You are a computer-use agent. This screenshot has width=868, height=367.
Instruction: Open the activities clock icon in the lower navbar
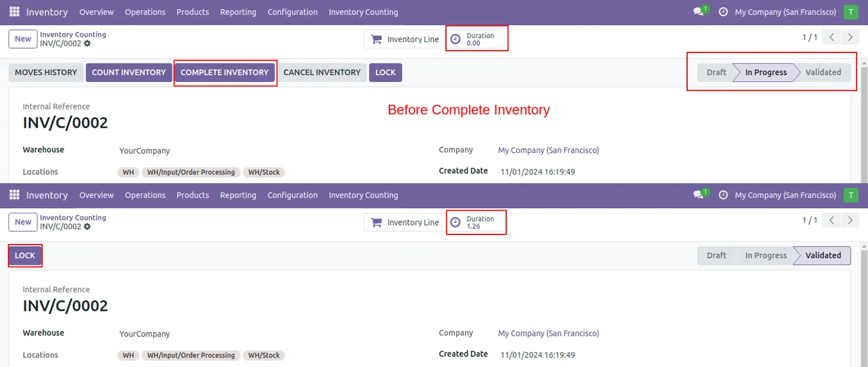tap(723, 195)
